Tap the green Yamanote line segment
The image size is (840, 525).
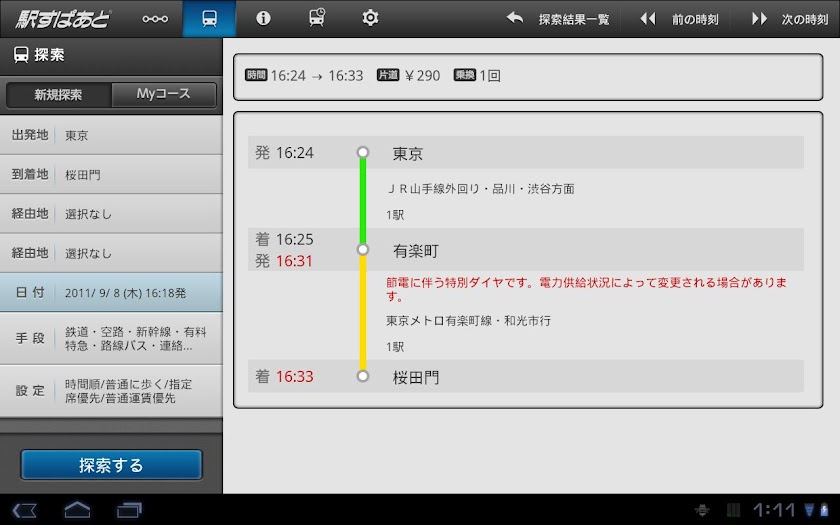[363, 201]
